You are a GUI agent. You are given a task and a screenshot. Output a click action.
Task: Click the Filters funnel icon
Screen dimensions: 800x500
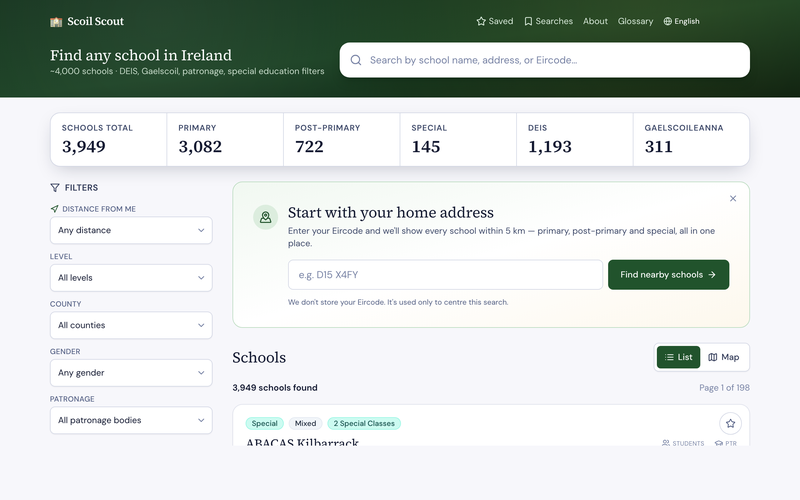click(x=55, y=188)
